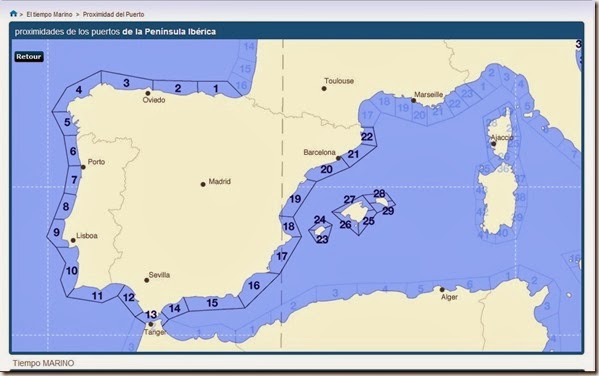Select coastal zone 21 northeast of Barcelona
The image size is (599, 376).
coord(353,154)
